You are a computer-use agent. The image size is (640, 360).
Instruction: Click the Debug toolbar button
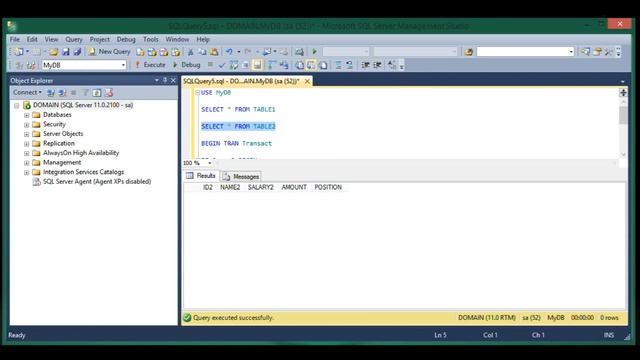(187, 65)
